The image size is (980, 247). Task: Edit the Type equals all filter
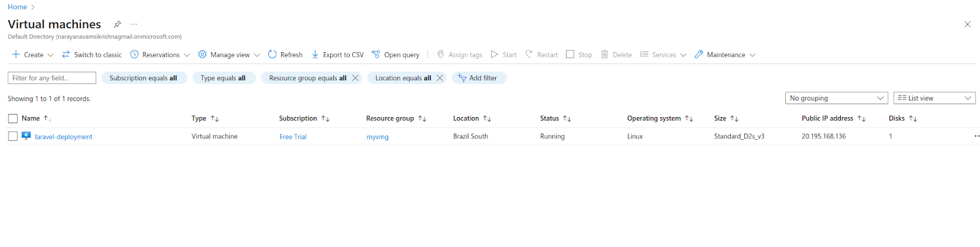pyautogui.click(x=223, y=78)
